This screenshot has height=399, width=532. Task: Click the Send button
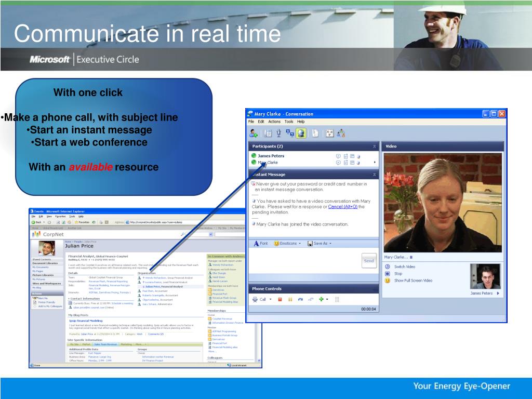pos(369,261)
